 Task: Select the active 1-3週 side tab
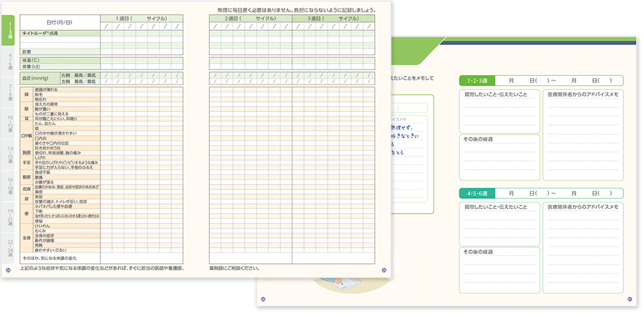pos(9,30)
